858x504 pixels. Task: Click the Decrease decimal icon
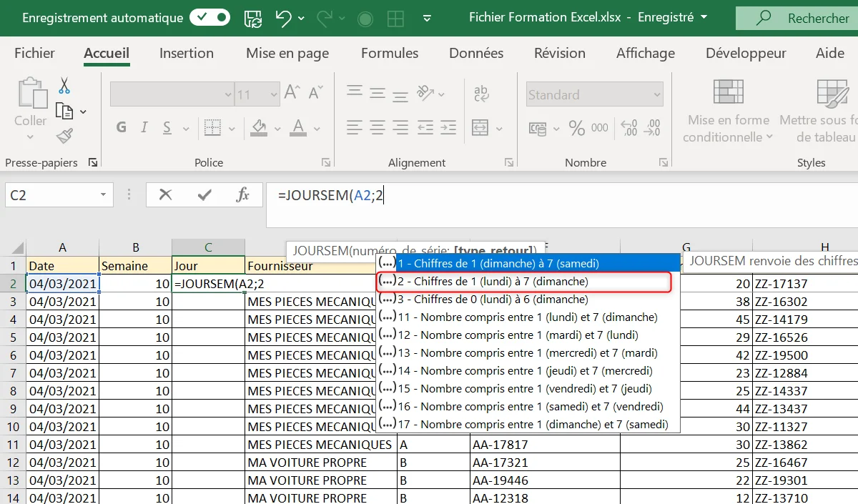pos(654,128)
